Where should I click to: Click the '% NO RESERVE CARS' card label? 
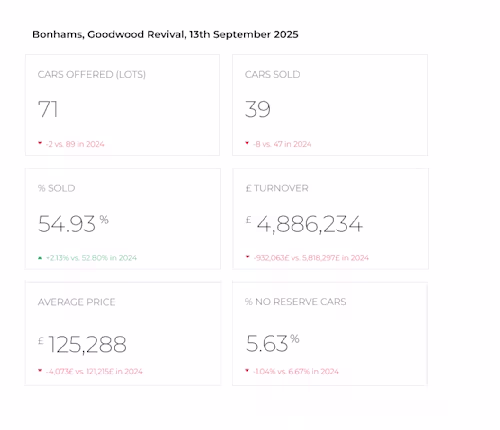tap(295, 302)
